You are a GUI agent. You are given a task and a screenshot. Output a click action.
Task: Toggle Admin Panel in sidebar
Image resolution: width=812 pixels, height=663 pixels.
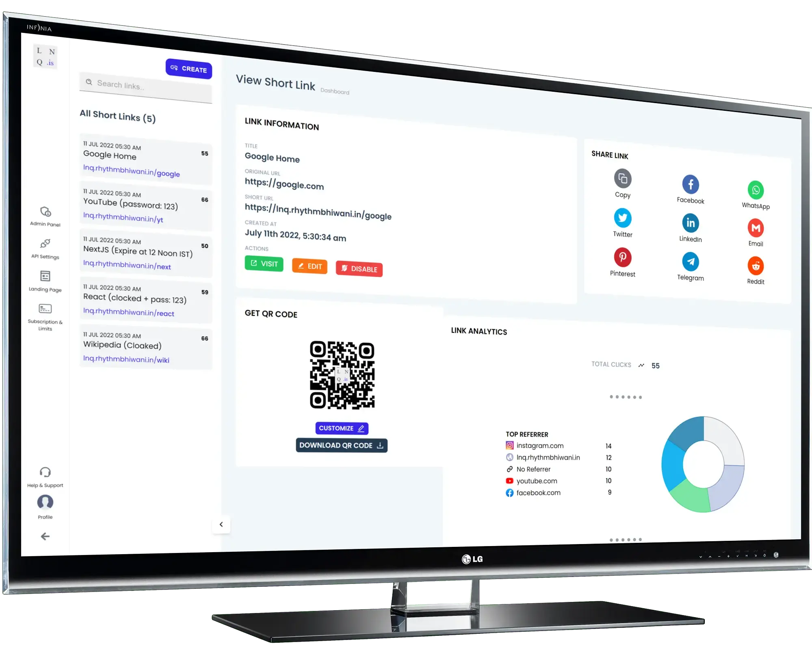(43, 215)
